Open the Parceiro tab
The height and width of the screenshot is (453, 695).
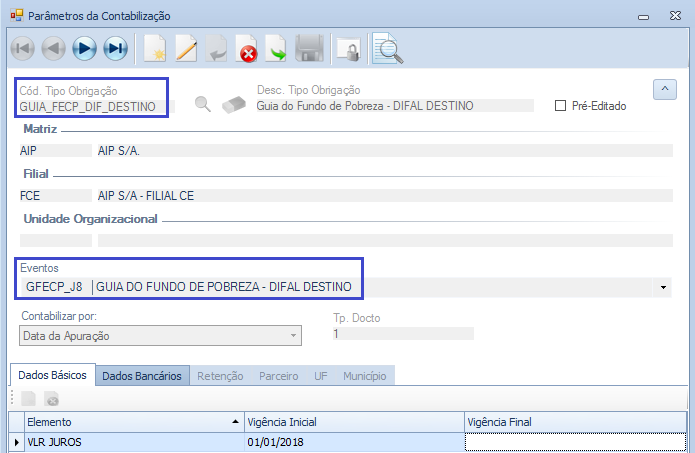[x=279, y=376]
